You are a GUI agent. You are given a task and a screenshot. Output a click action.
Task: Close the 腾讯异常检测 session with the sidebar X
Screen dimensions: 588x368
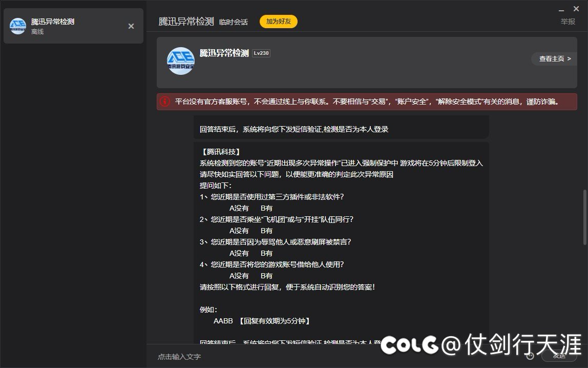click(131, 26)
